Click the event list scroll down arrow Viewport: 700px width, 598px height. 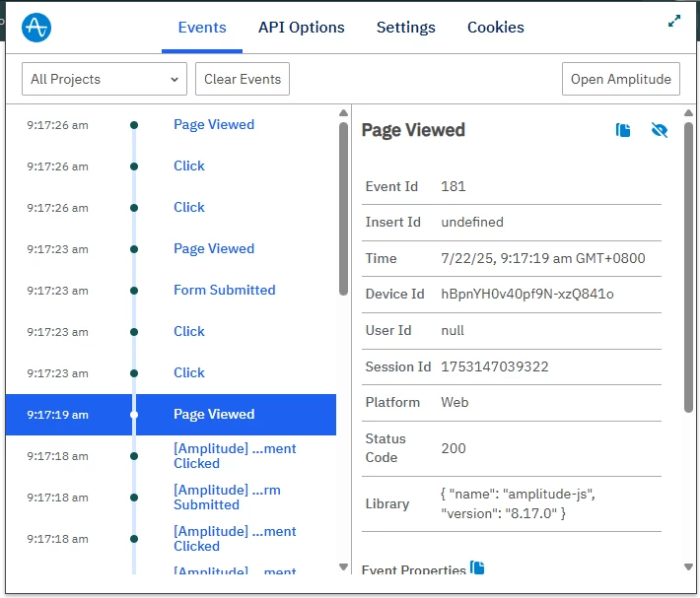[x=343, y=566]
